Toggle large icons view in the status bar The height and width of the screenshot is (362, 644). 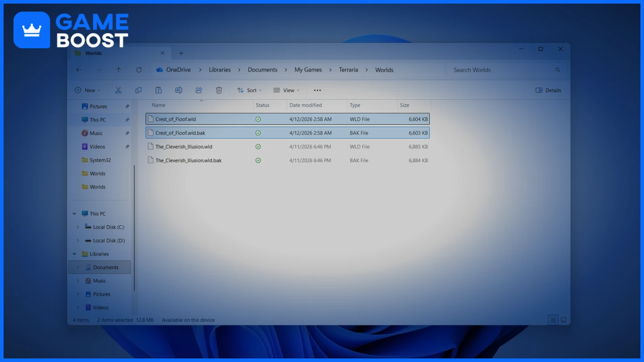point(563,320)
